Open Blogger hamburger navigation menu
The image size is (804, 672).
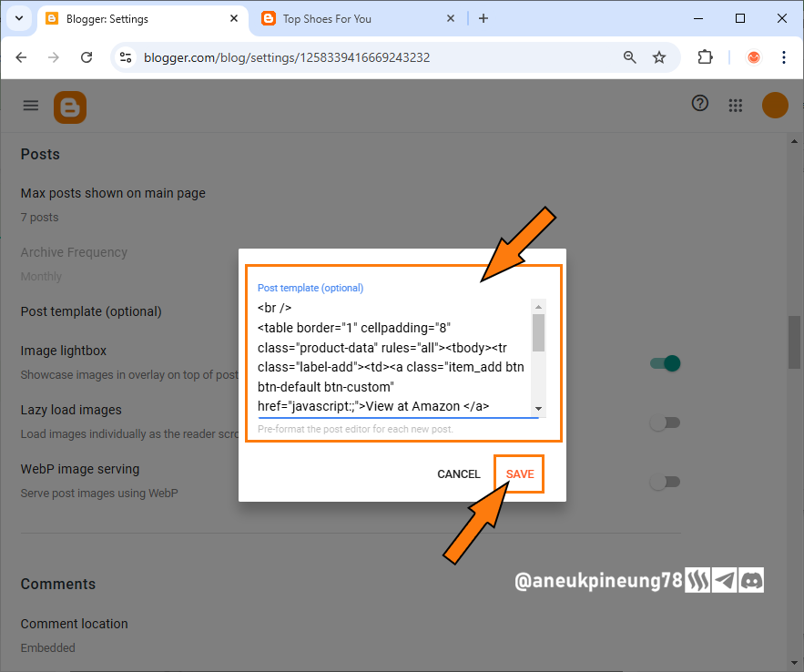(x=31, y=106)
